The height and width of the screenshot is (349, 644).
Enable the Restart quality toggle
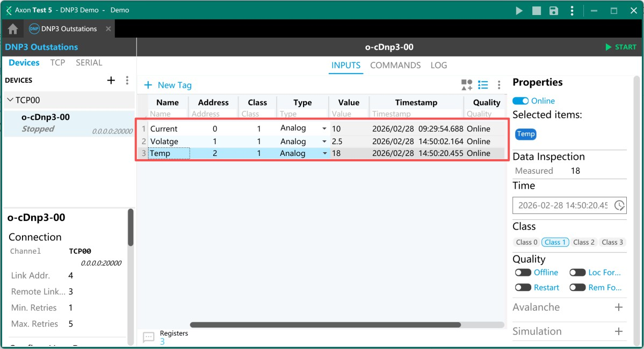click(523, 288)
